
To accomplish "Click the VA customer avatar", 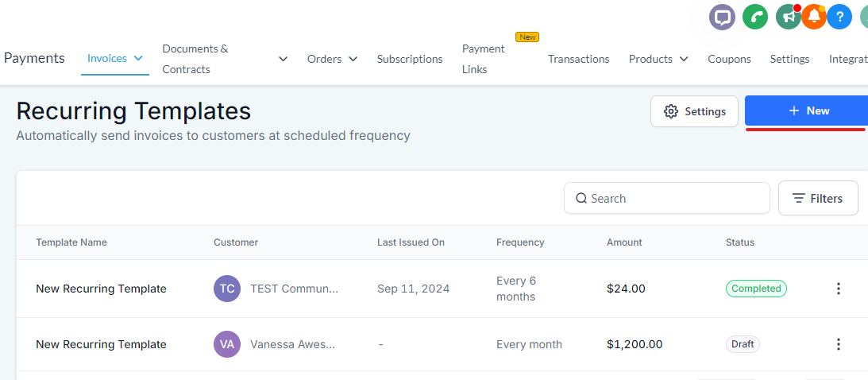I will 227,344.
